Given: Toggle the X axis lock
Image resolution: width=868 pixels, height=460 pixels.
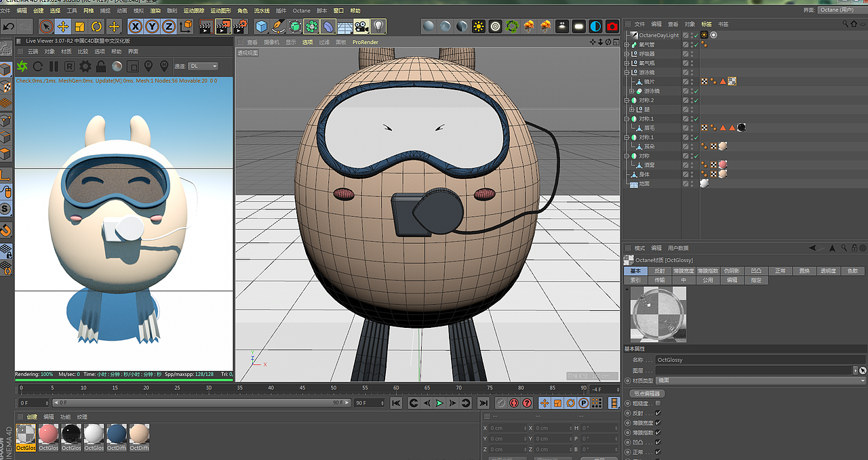Looking at the screenshot, I should 136,26.
